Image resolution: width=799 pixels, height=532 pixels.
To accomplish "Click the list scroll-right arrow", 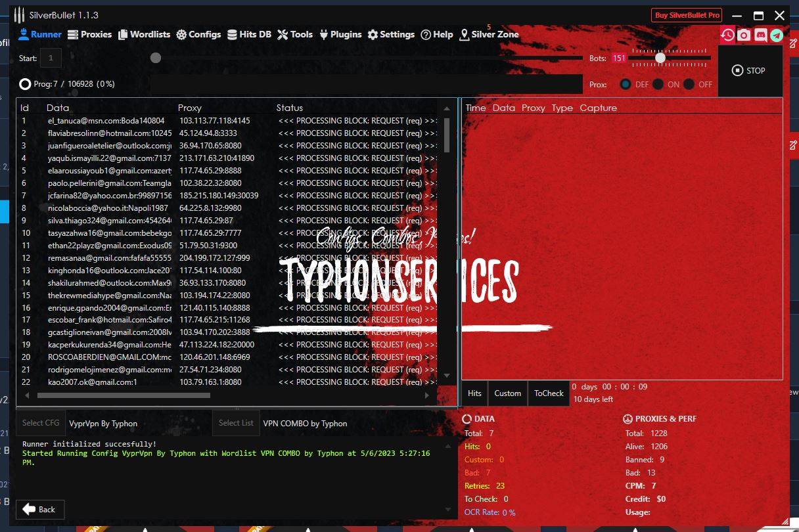I will 427,395.
